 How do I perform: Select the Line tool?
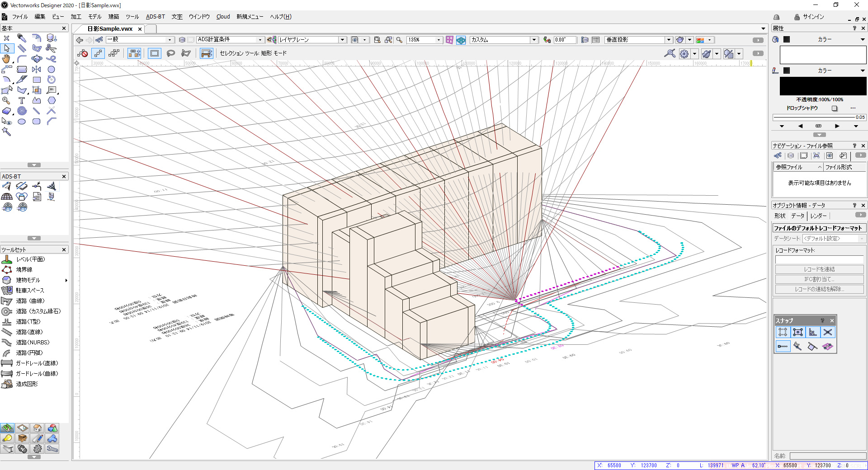coord(37,111)
